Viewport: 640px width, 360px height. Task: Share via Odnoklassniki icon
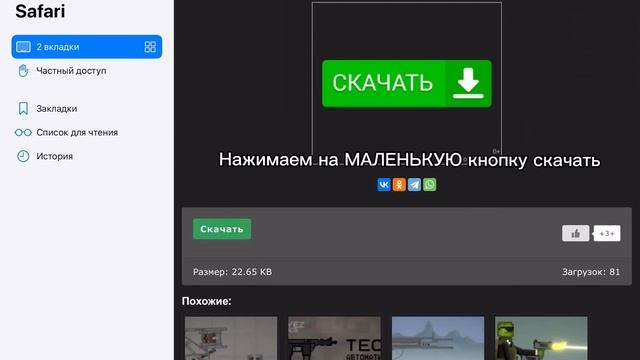click(x=399, y=184)
